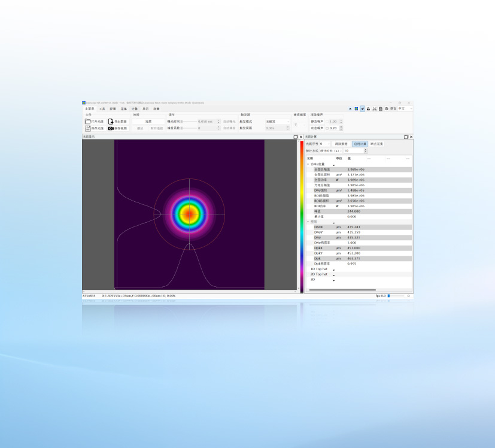Click the highlighted pin icon in top-right toolbar
The width and height of the screenshot is (495, 448).
pos(362,108)
